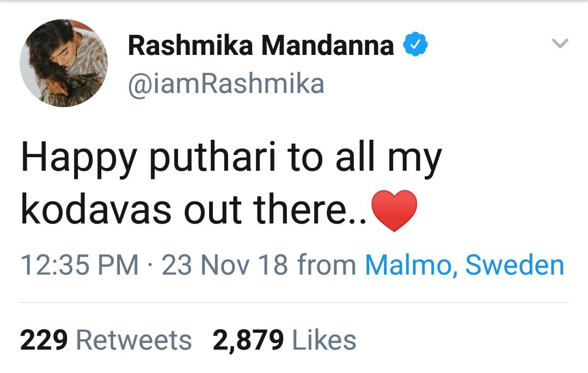Open Rashmika Mandanna's profile picture

tap(63, 63)
